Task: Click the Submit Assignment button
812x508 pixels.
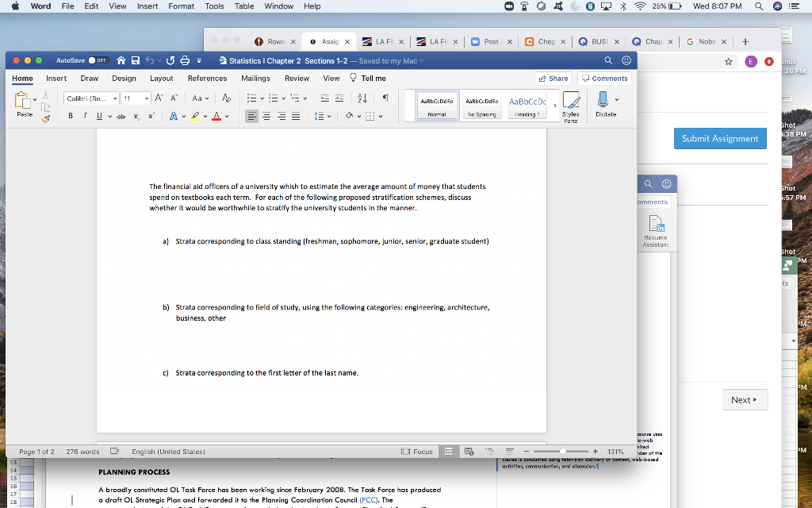Action: (720, 138)
